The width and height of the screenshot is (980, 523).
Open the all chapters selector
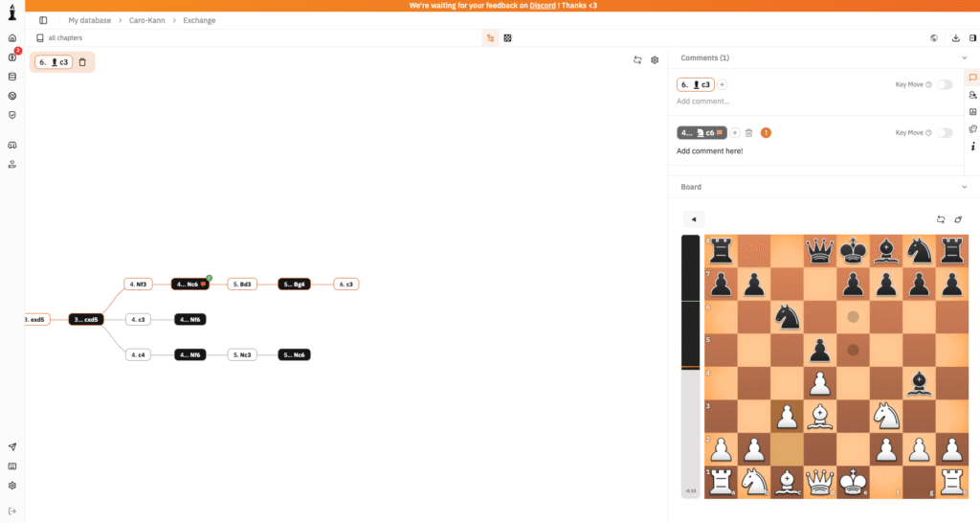click(x=59, y=38)
